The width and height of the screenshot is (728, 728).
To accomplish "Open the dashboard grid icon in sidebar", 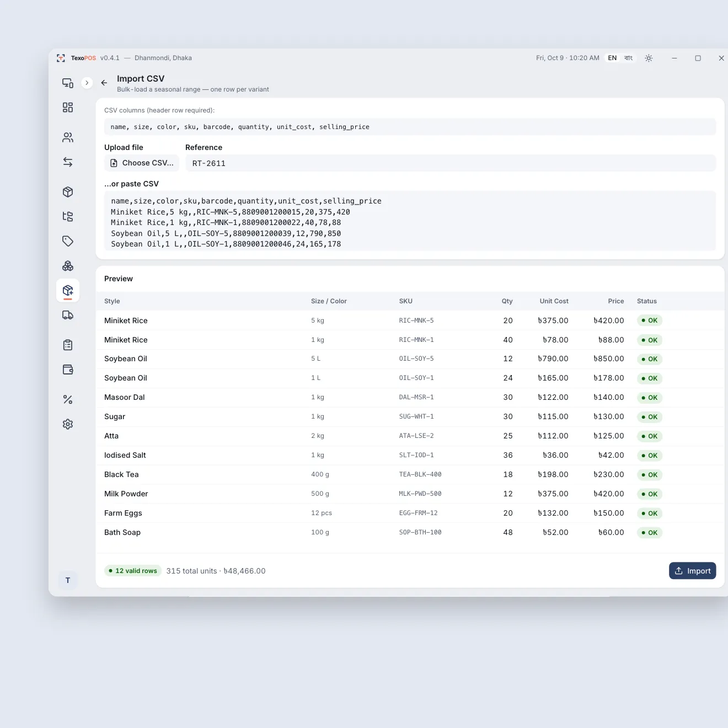I will click(x=68, y=108).
